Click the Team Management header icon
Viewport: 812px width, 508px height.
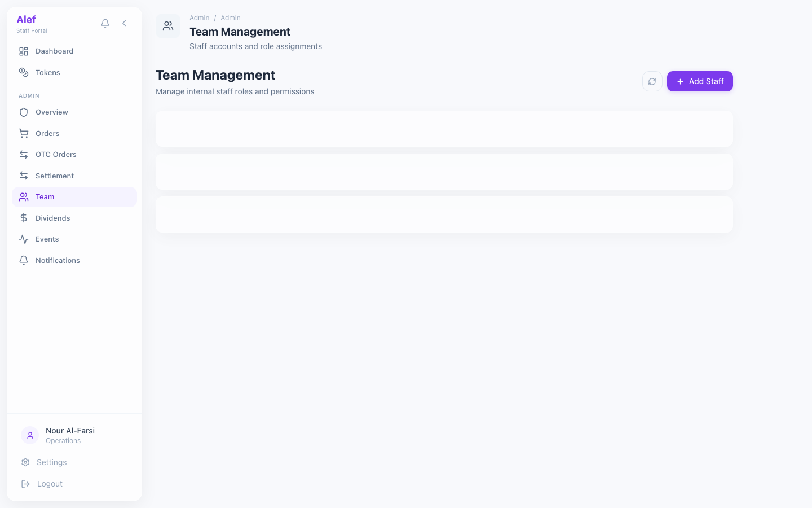coord(168,25)
